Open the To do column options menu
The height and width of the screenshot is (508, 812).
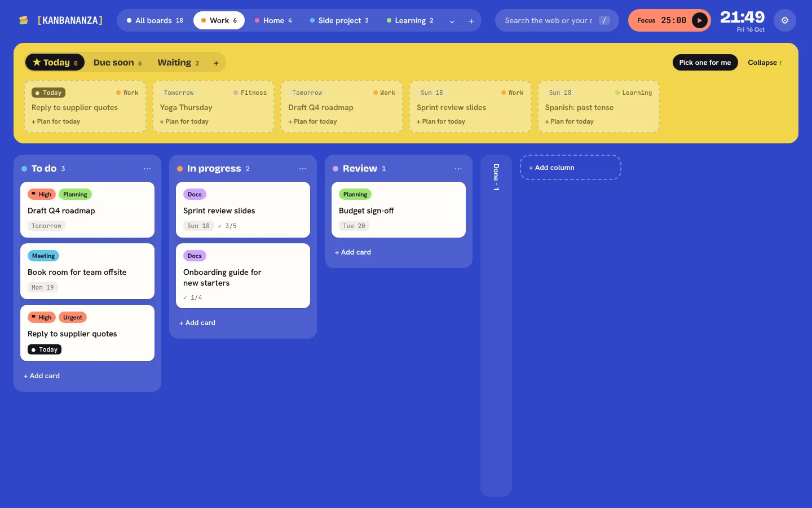click(x=147, y=169)
